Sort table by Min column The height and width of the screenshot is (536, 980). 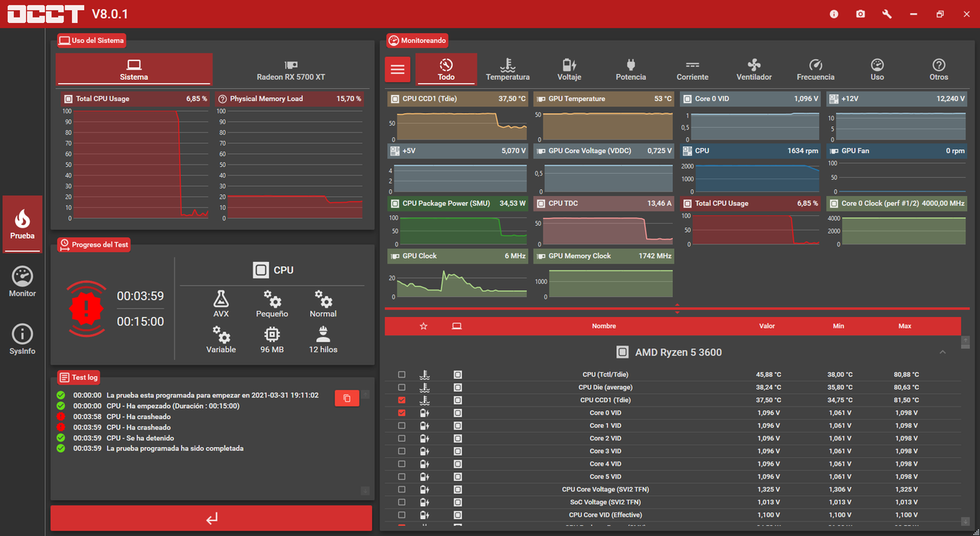tap(838, 326)
